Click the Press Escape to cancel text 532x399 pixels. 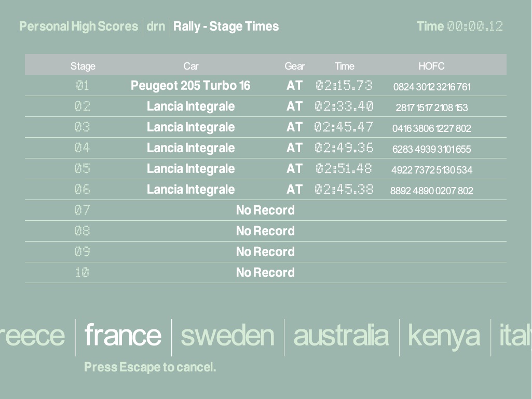(150, 367)
